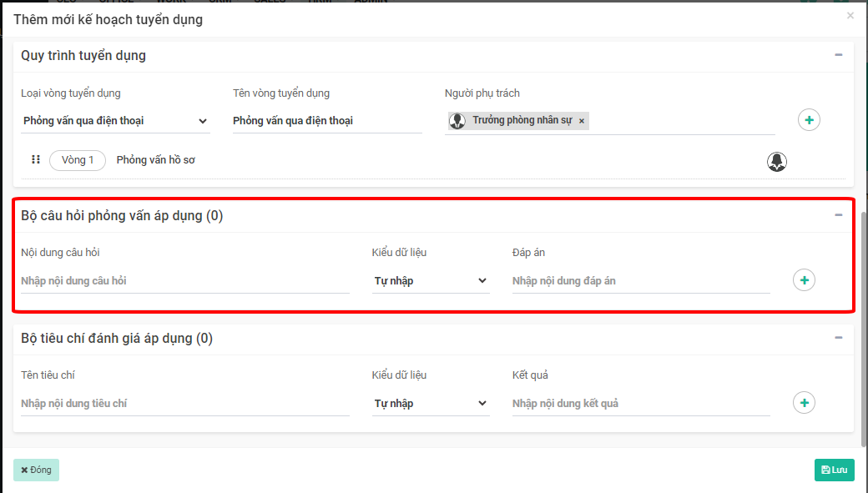Open Kiểu dữ liệu dropdown for interview questions
The width and height of the screenshot is (868, 493).
(430, 281)
